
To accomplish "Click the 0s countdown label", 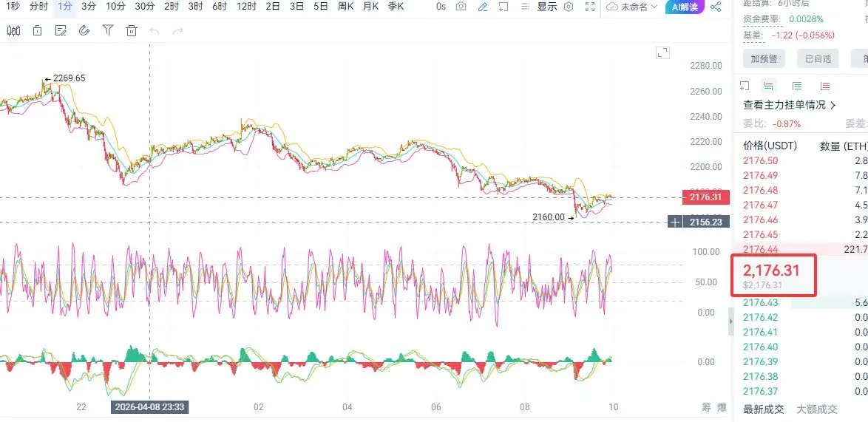I will point(441,7).
